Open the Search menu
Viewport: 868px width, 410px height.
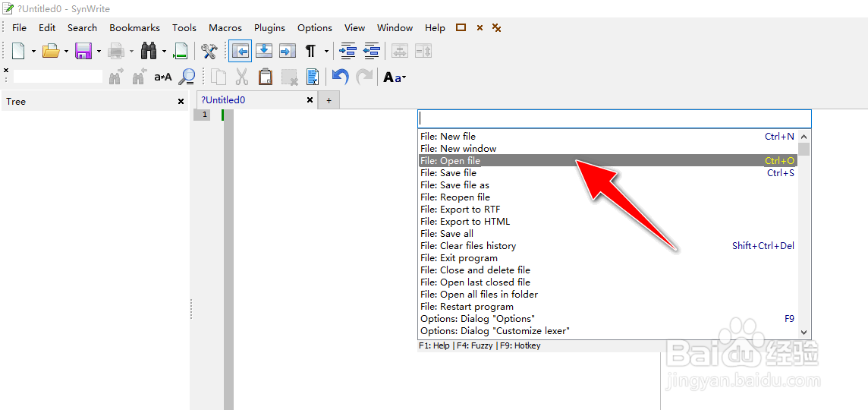point(82,27)
